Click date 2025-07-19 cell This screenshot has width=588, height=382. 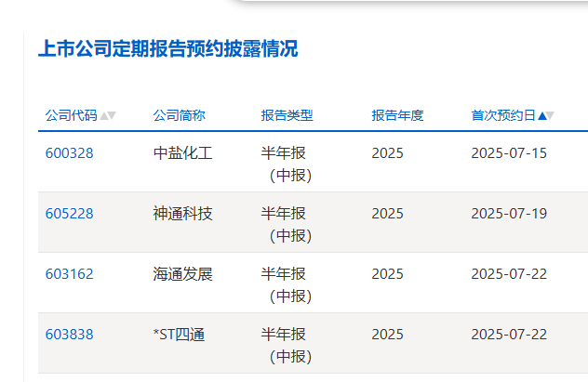509,214
